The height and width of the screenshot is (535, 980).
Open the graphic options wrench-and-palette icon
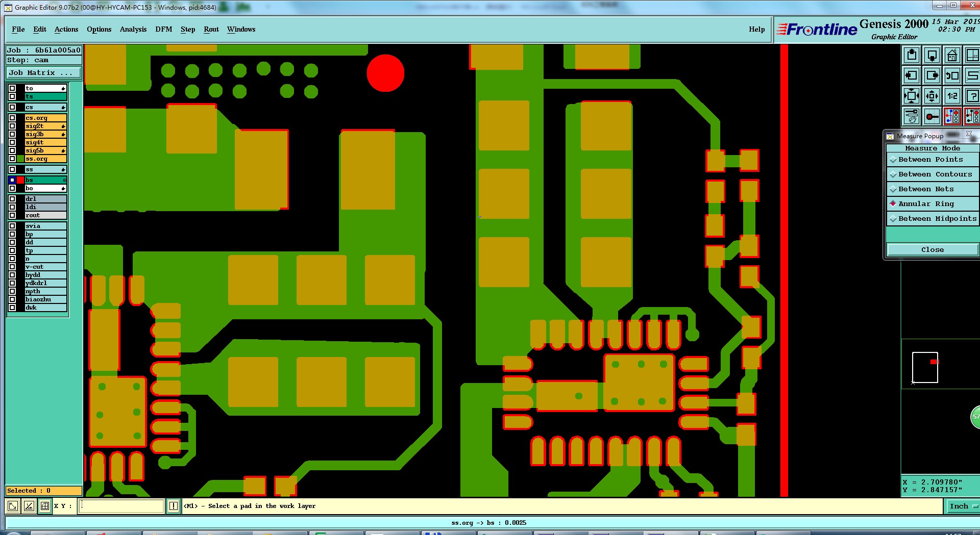(x=912, y=116)
